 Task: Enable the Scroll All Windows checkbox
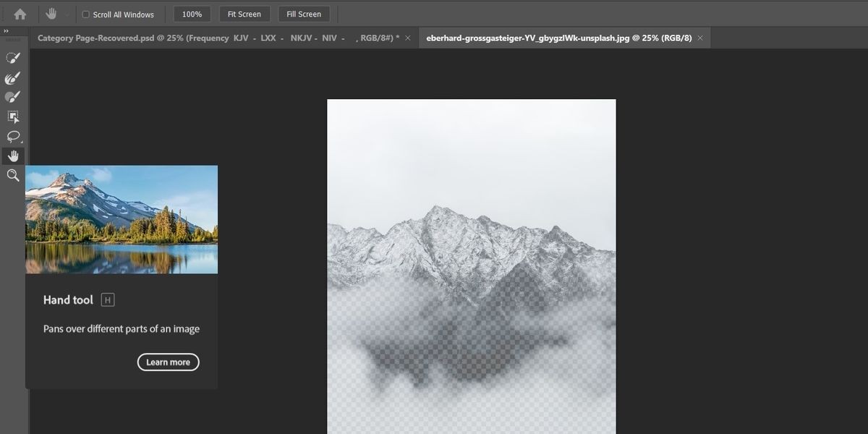coord(86,14)
